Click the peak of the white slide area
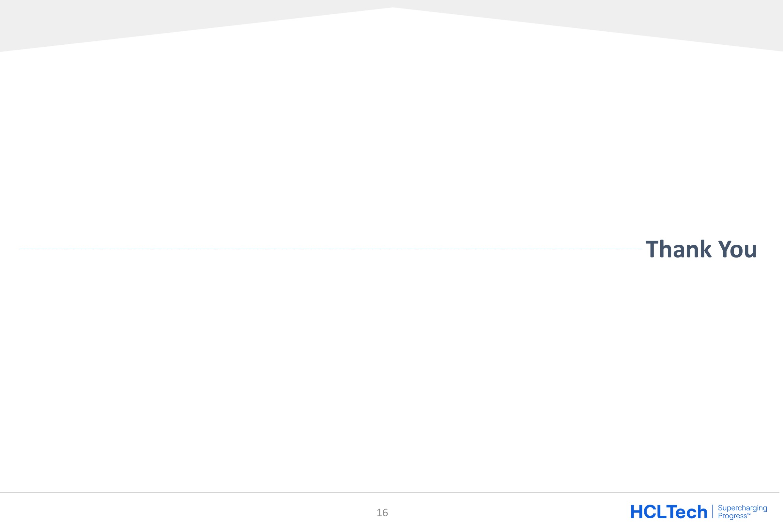Image resolution: width=783 pixels, height=532 pixels. click(392, 9)
